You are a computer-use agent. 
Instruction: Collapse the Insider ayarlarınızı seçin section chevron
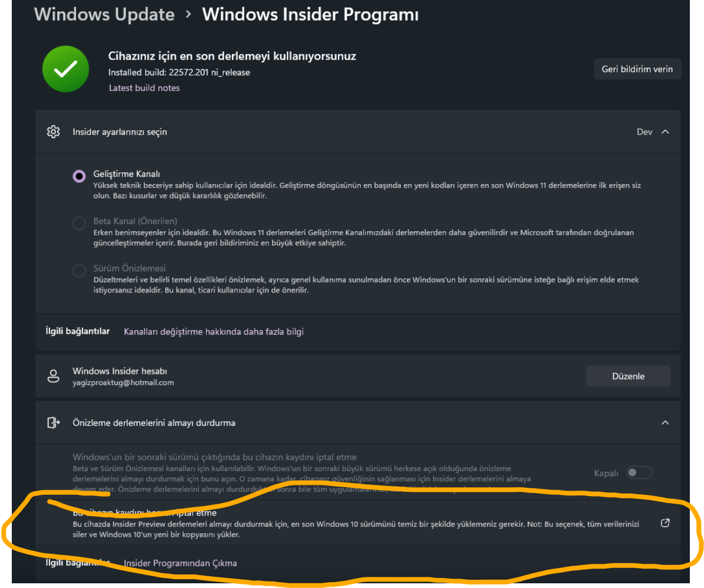click(665, 132)
